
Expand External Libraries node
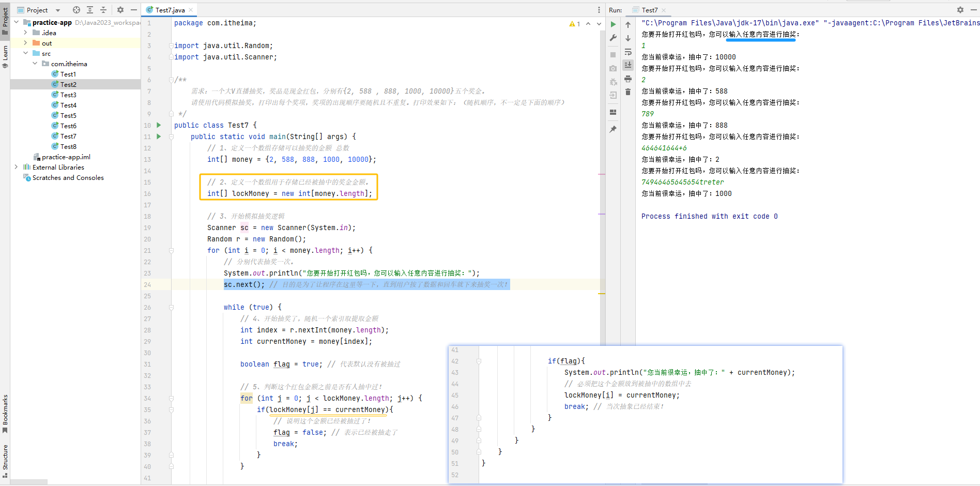pyautogui.click(x=16, y=167)
